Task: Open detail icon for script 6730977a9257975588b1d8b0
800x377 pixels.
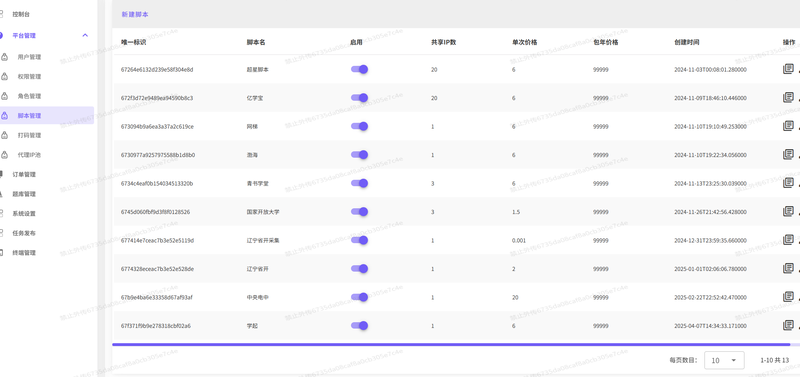Action: pyautogui.click(x=788, y=155)
